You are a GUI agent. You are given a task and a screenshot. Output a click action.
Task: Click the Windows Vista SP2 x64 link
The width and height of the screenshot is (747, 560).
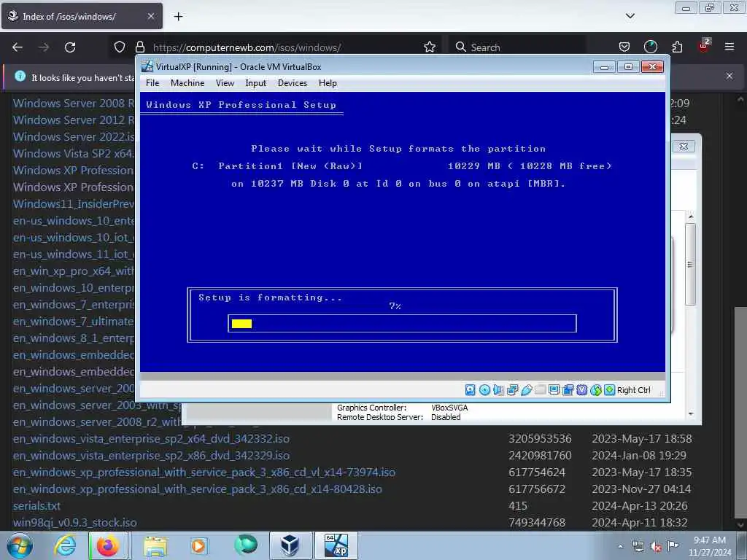pyautogui.click(x=74, y=153)
